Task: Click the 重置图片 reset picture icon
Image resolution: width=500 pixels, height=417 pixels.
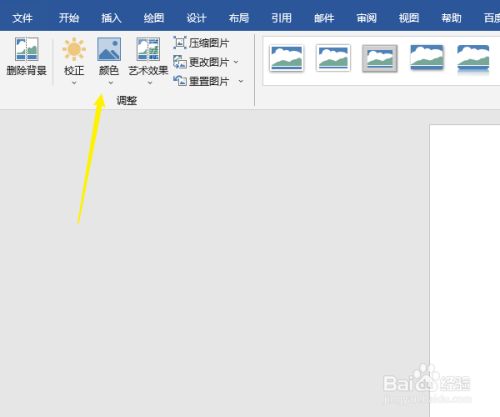Action: [180, 81]
